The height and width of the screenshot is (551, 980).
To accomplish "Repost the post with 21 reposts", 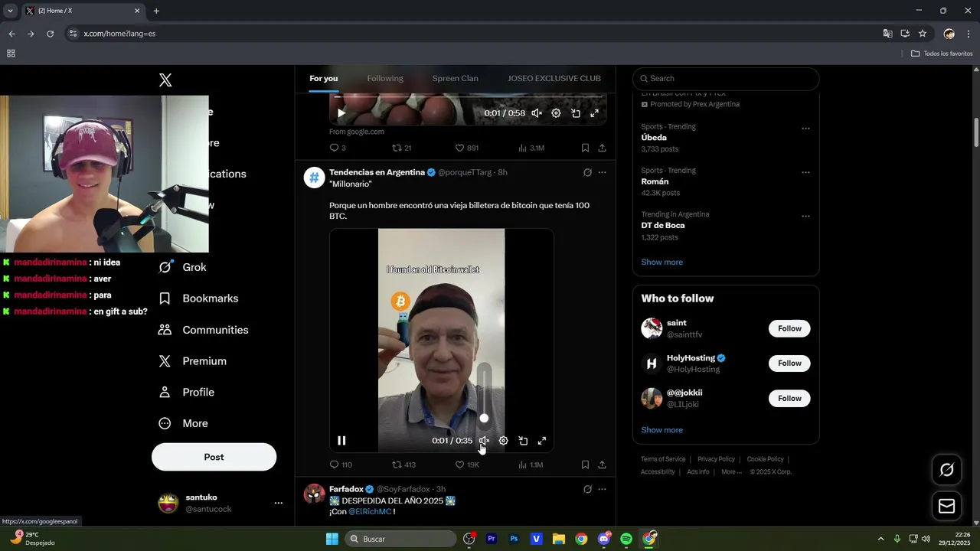I will 402,148.
